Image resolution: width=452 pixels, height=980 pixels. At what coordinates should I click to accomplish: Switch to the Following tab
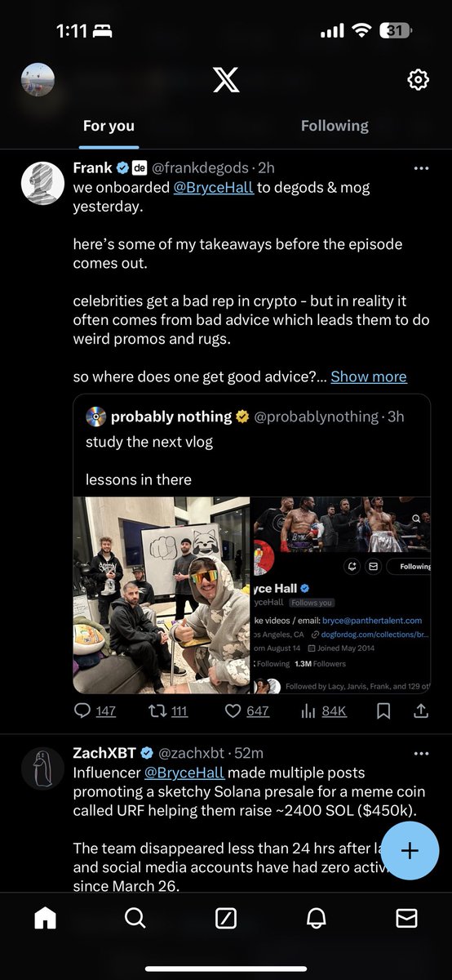pos(335,126)
